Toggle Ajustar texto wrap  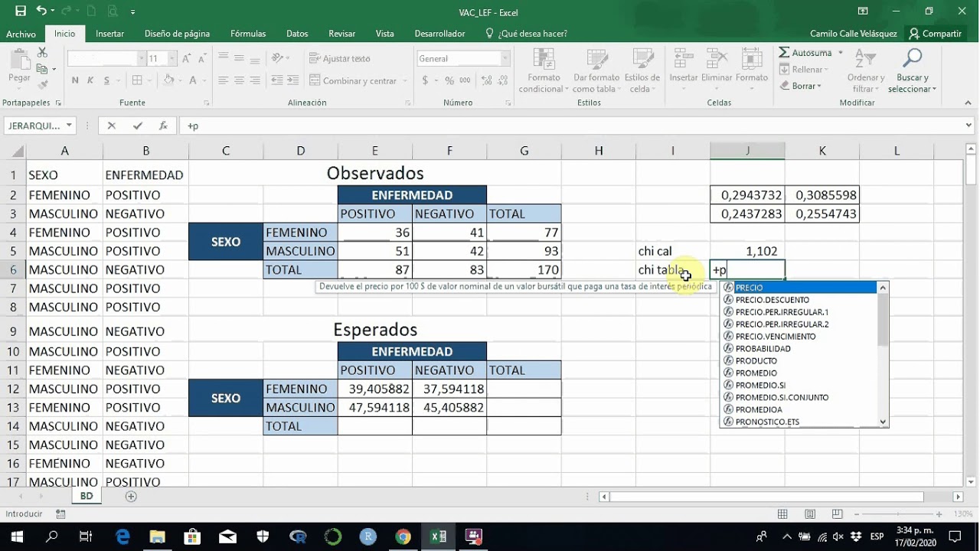[340, 59]
